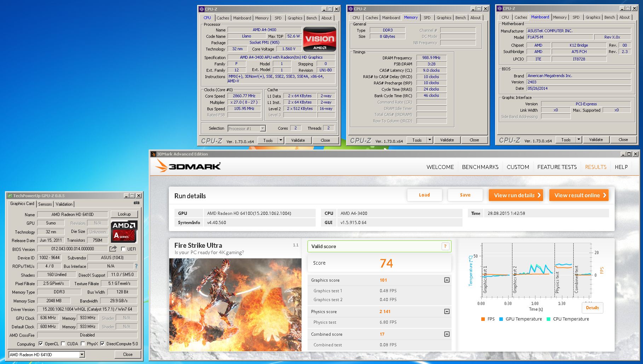This screenshot has height=364, width=643.
Task: Toggle the UEFI checkbox in GPU-Z
Action: [123, 249]
